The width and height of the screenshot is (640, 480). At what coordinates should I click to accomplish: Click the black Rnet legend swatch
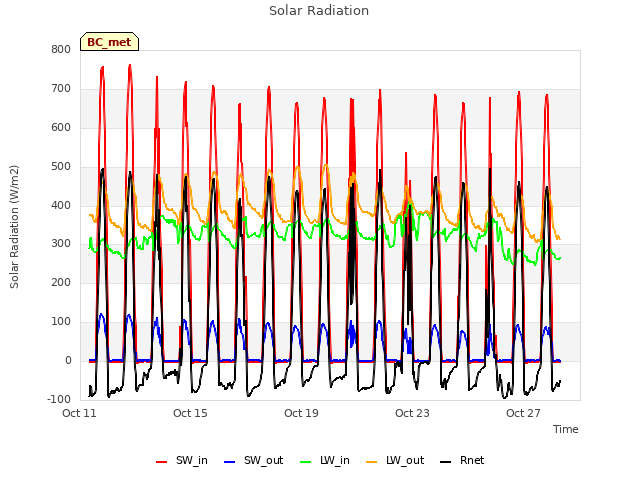446,462
